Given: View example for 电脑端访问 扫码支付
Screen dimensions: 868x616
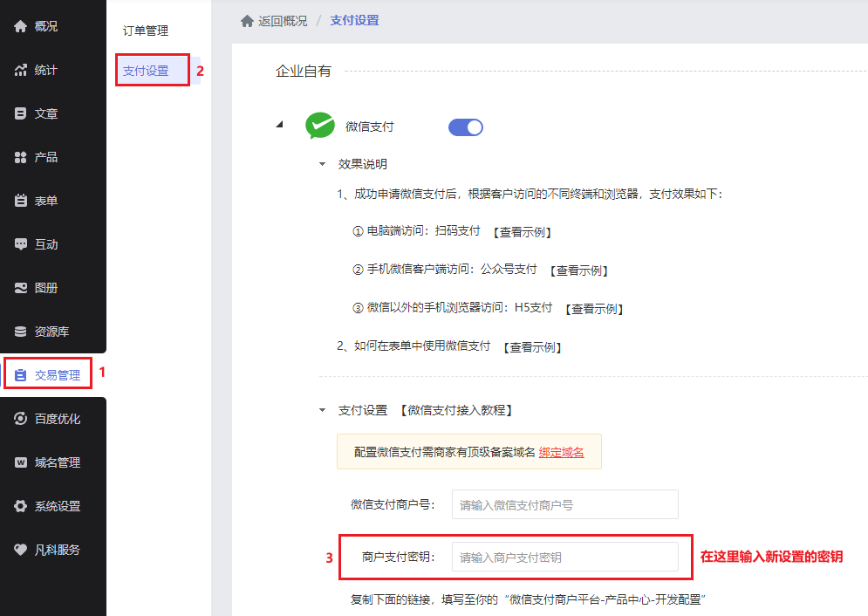Looking at the screenshot, I should pos(522,232).
